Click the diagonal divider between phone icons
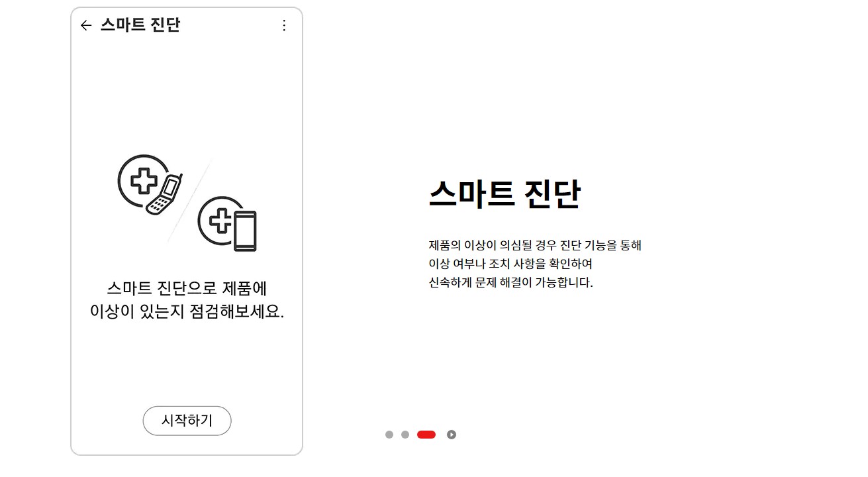 pyautogui.click(x=189, y=201)
